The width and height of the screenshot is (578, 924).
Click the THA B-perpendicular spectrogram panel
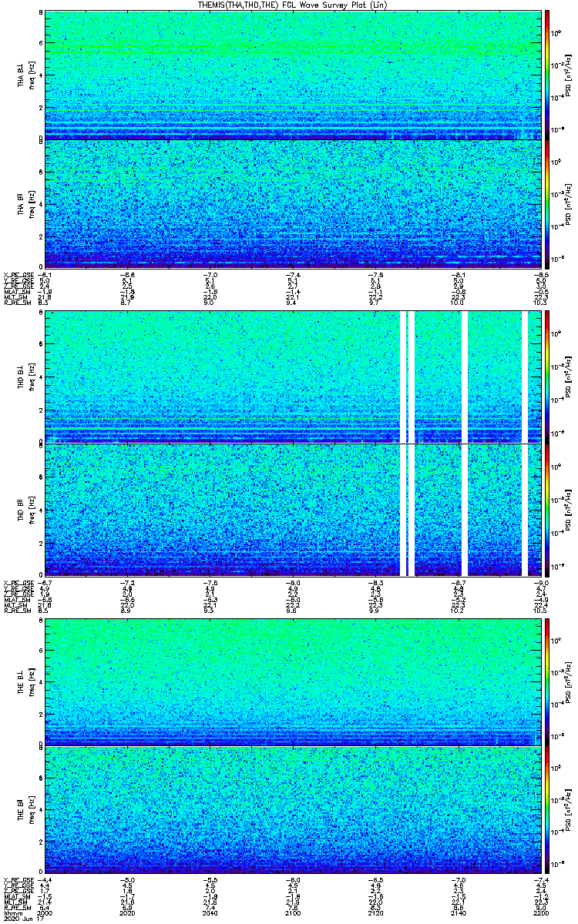coord(291,75)
